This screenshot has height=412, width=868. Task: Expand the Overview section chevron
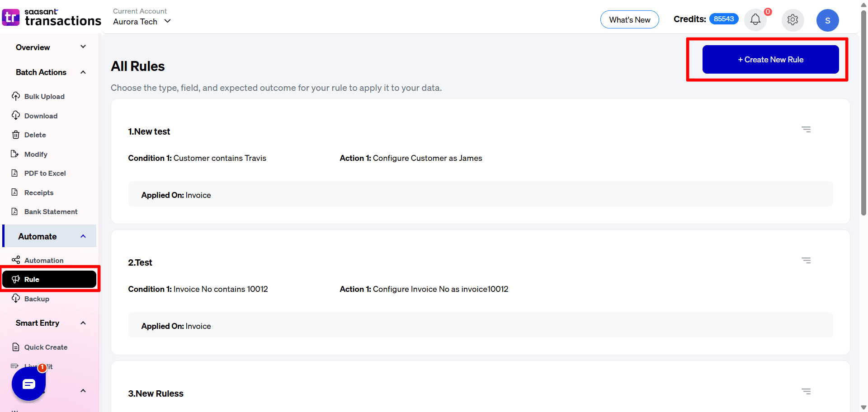(83, 47)
